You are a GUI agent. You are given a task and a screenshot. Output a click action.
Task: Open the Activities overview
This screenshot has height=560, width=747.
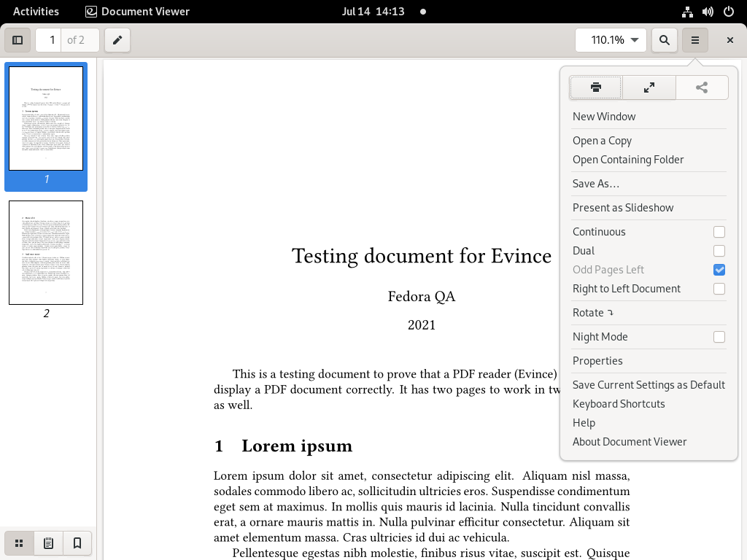point(36,12)
